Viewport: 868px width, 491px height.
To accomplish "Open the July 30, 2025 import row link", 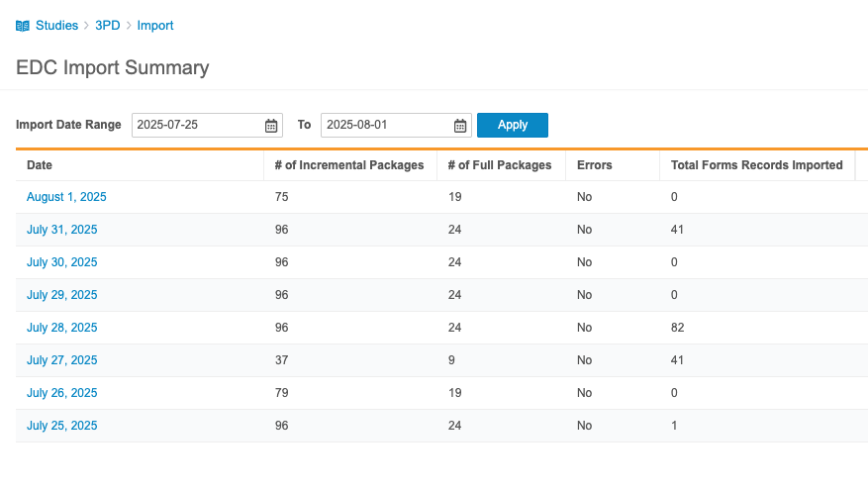I will (x=61, y=262).
